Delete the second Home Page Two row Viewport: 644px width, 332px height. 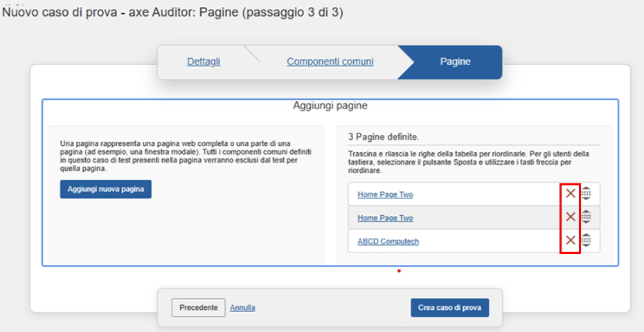point(570,217)
